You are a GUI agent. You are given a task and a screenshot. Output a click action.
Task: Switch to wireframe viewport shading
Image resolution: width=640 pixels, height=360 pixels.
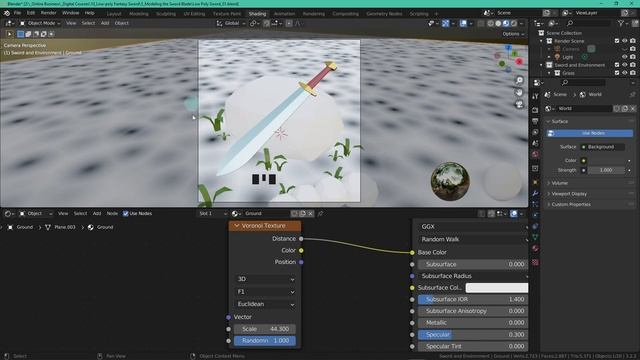tap(490, 23)
